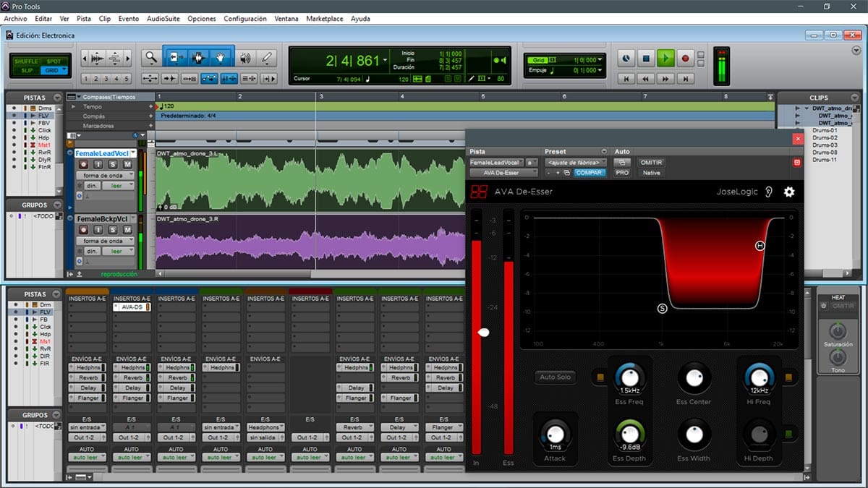Open the Archivo menu
The height and width of the screenshot is (488, 868).
[x=15, y=19]
